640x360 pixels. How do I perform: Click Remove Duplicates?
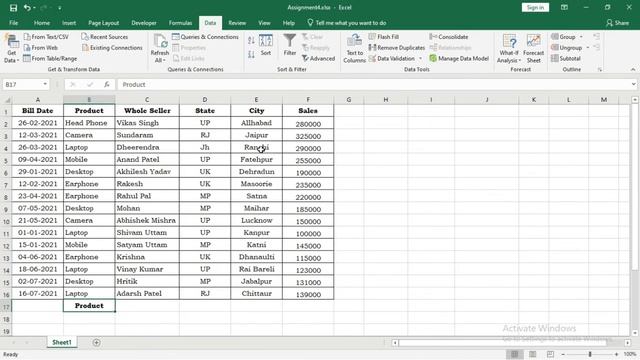coord(397,48)
